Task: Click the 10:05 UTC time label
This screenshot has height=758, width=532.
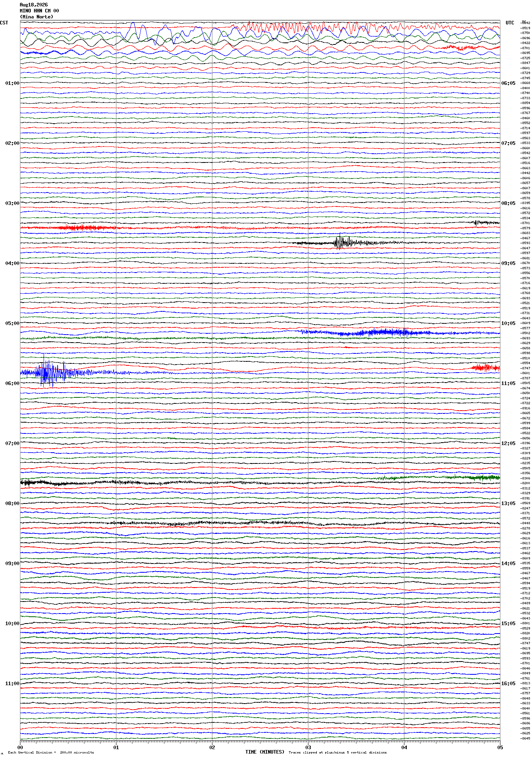Action: tap(508, 323)
